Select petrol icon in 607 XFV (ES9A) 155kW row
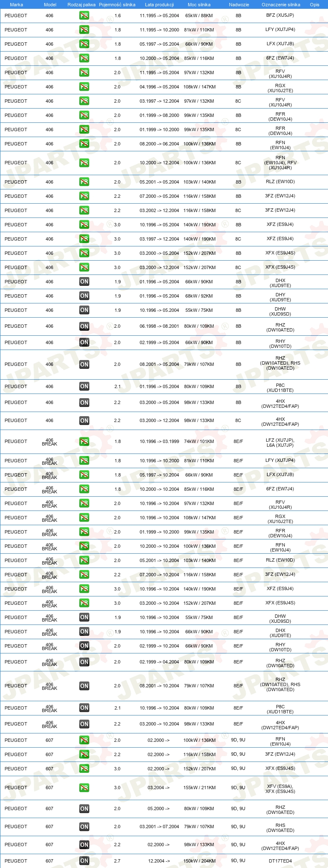The width and height of the screenshot is (328, 868). tap(84, 788)
